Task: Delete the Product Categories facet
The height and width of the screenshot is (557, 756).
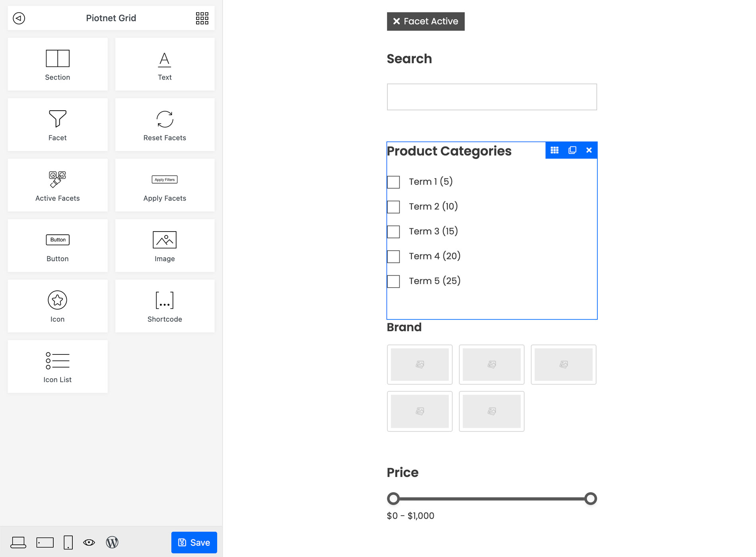Action: pos(589,150)
